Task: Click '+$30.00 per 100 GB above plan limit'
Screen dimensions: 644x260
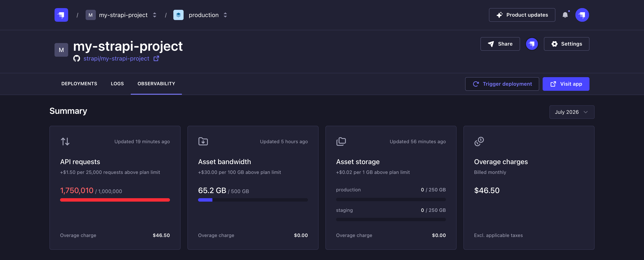Action: click(x=240, y=172)
